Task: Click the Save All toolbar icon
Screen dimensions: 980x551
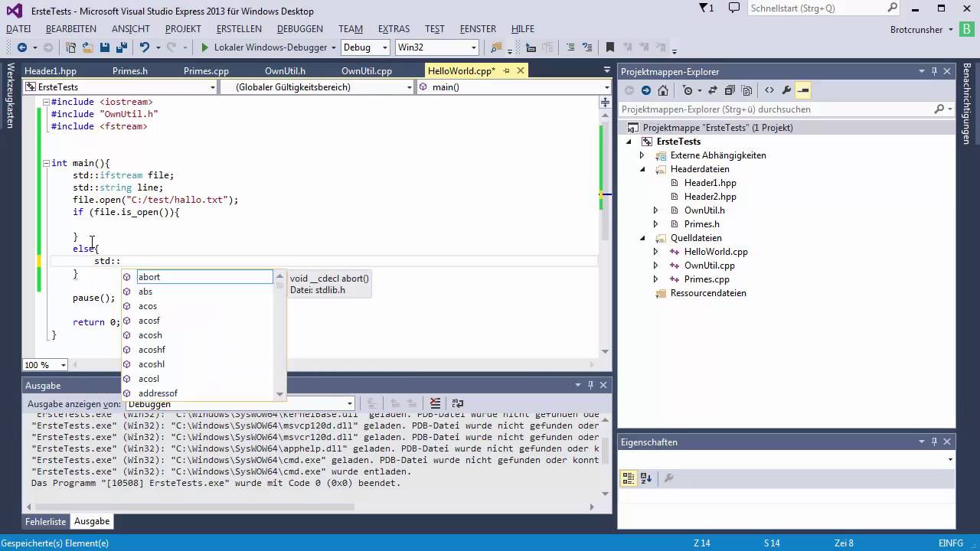Action: [x=121, y=47]
